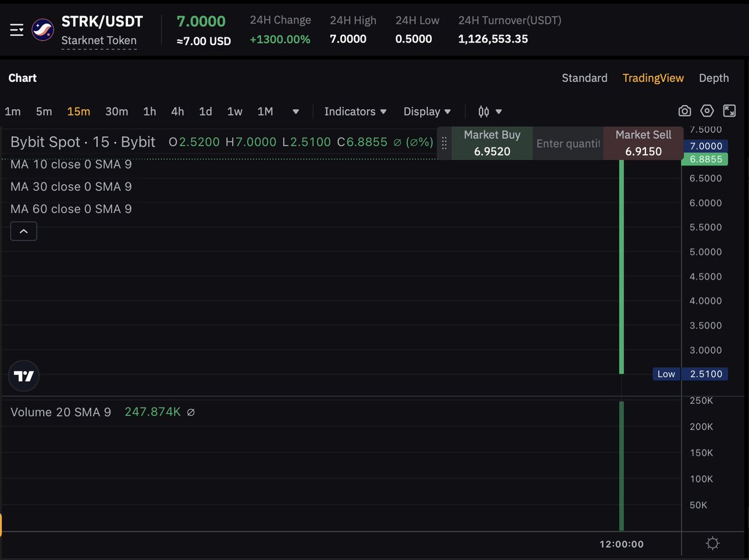Open price scale settings gear icon
The image size is (749, 560).
pos(712,544)
